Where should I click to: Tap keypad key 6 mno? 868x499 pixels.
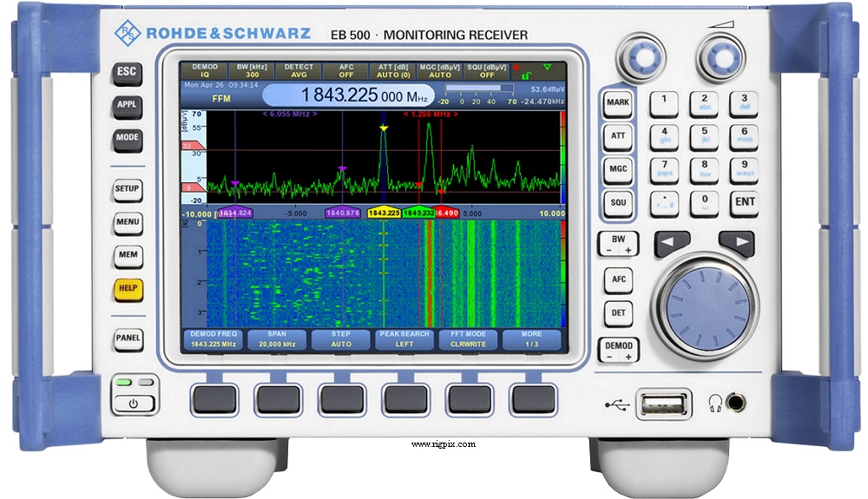click(x=744, y=136)
